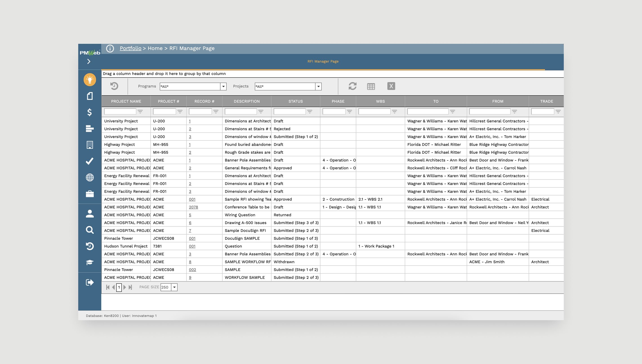Open the dollar sign Cost module
This screenshot has width=642, height=364.
point(89,112)
